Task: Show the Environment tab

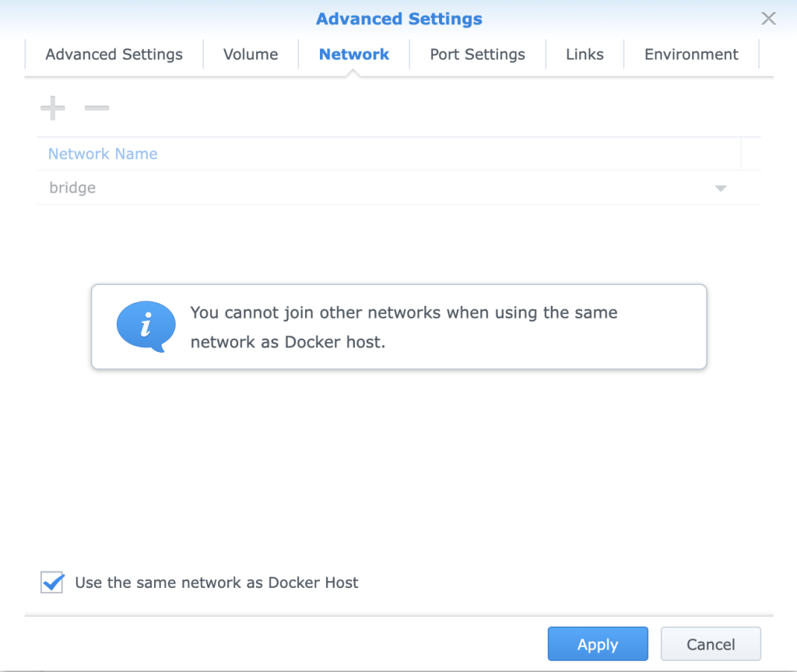Action: (691, 55)
